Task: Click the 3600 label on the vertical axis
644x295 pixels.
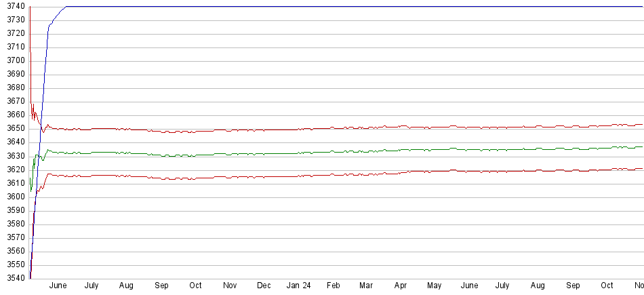Action: click(15, 197)
